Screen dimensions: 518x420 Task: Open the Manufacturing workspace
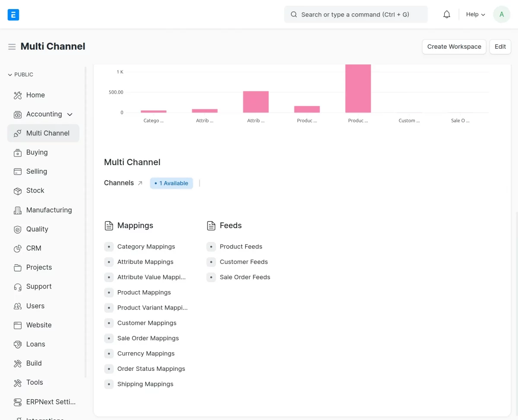43,210
